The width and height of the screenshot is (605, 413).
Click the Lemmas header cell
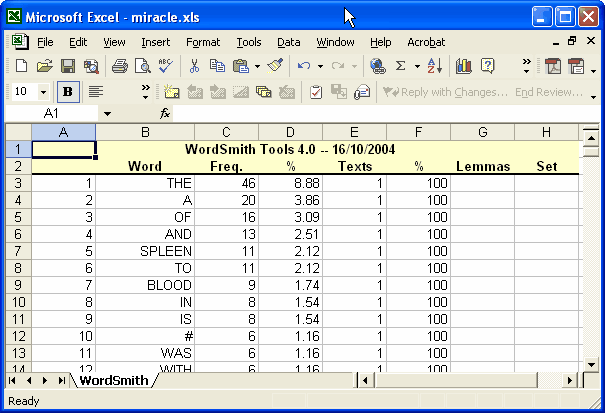pos(482,166)
